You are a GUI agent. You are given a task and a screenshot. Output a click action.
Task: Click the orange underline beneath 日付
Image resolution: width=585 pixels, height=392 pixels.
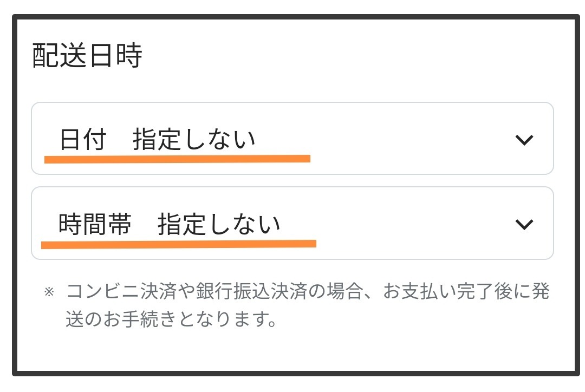click(x=177, y=159)
